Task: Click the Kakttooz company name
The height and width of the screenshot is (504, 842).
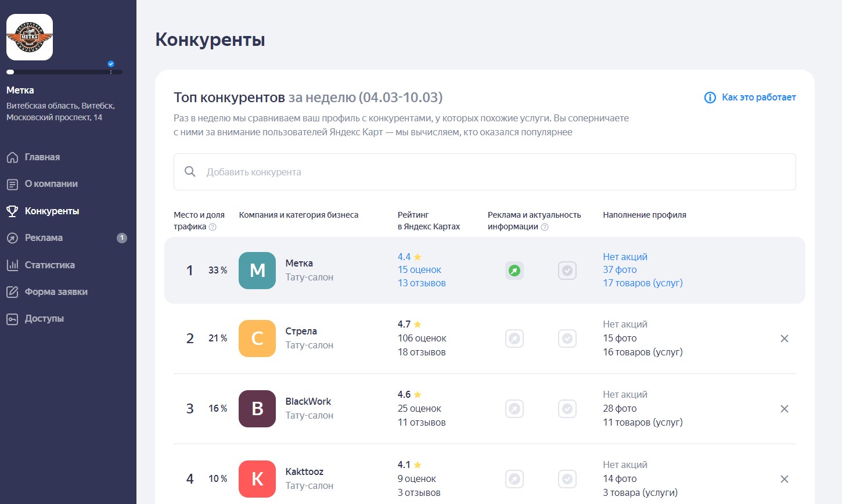Action: [304, 472]
